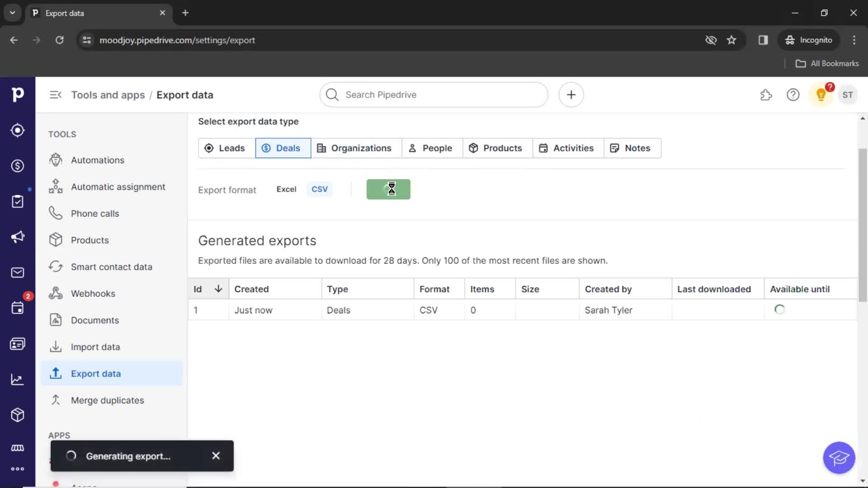Close the generating export notification
This screenshot has height=488, width=868.
[216, 456]
